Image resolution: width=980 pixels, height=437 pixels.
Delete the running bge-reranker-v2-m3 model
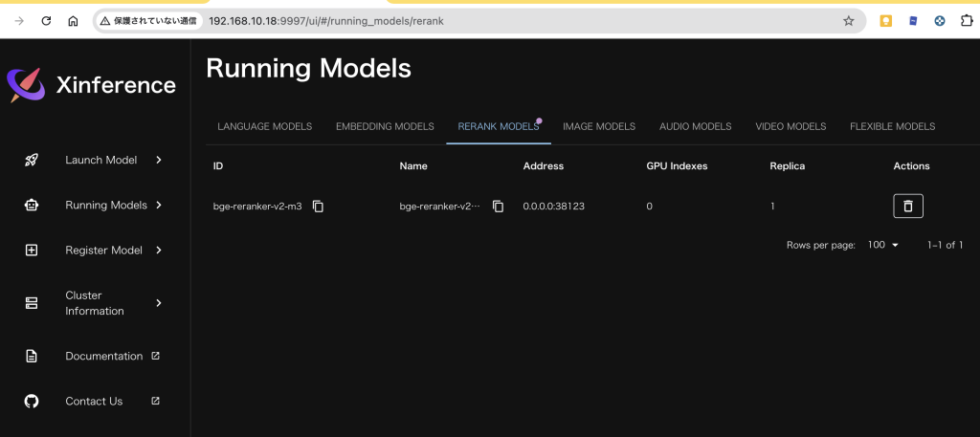coord(907,206)
